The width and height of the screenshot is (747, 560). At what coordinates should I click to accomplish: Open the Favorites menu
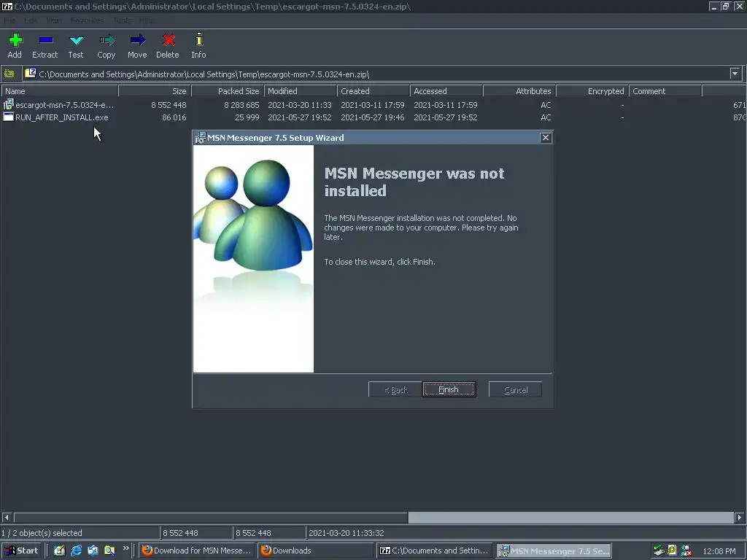coord(88,20)
